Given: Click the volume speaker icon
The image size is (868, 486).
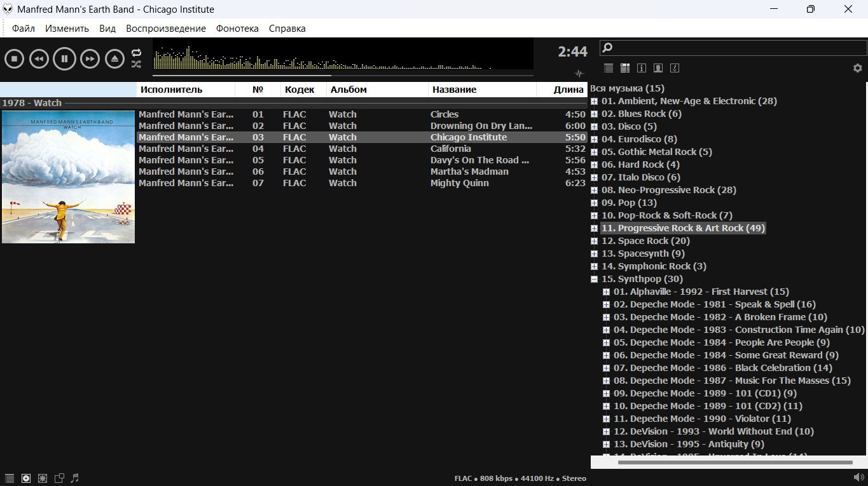Looking at the screenshot, I should (x=858, y=477).
